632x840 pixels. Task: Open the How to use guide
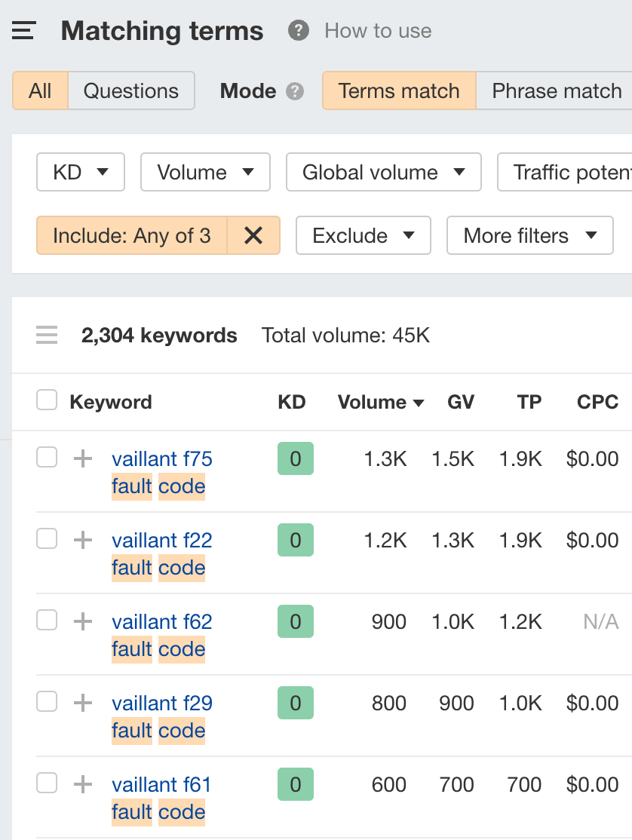pyautogui.click(x=377, y=31)
